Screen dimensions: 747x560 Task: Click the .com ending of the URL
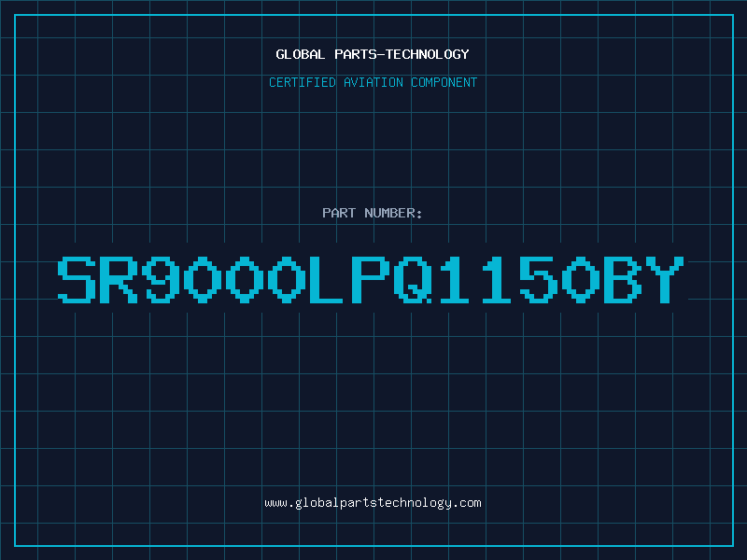467,503
